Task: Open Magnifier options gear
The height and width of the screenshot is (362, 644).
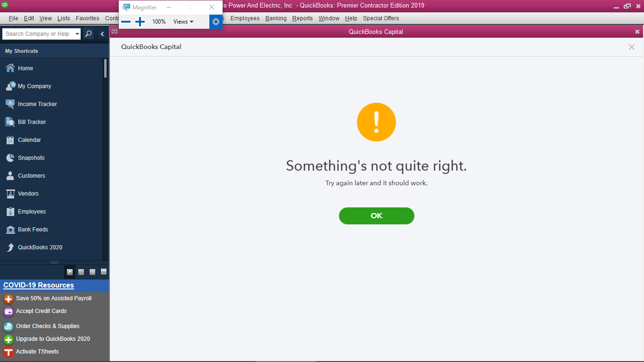Action: (216, 22)
